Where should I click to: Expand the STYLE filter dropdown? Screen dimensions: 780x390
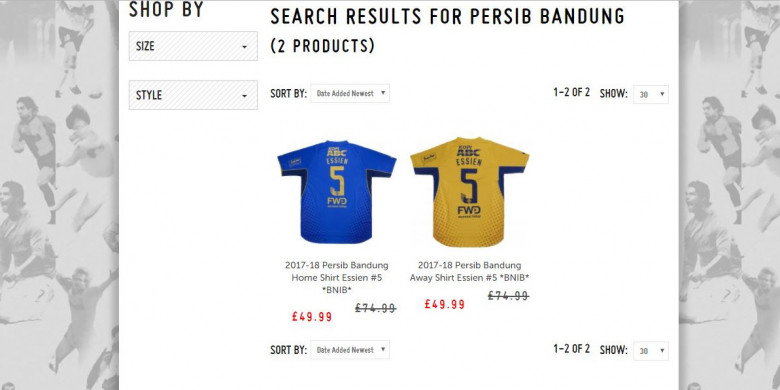193,95
